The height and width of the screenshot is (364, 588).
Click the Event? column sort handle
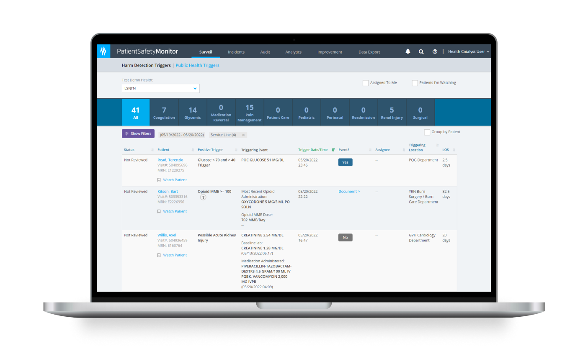click(370, 150)
